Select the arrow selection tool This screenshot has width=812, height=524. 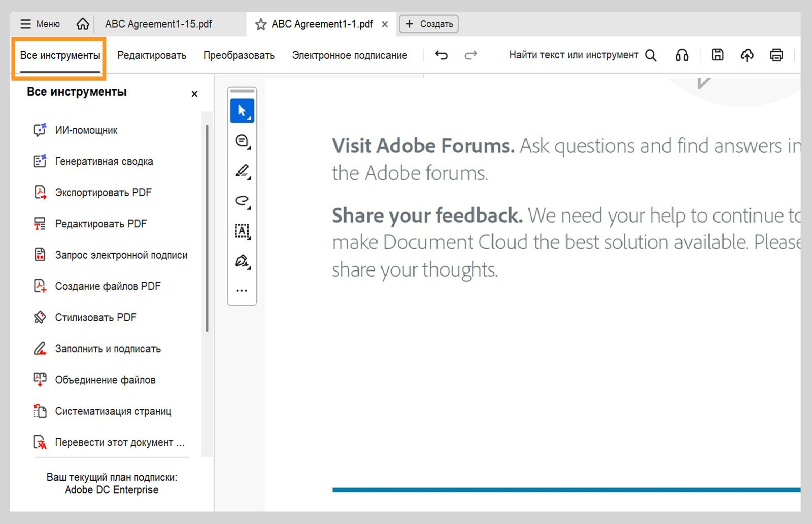click(242, 111)
